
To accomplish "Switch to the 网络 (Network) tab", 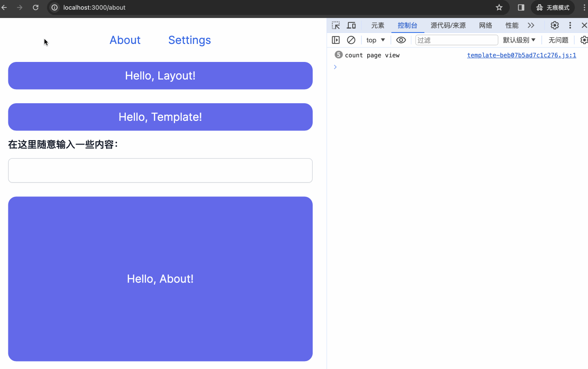I will [486, 25].
